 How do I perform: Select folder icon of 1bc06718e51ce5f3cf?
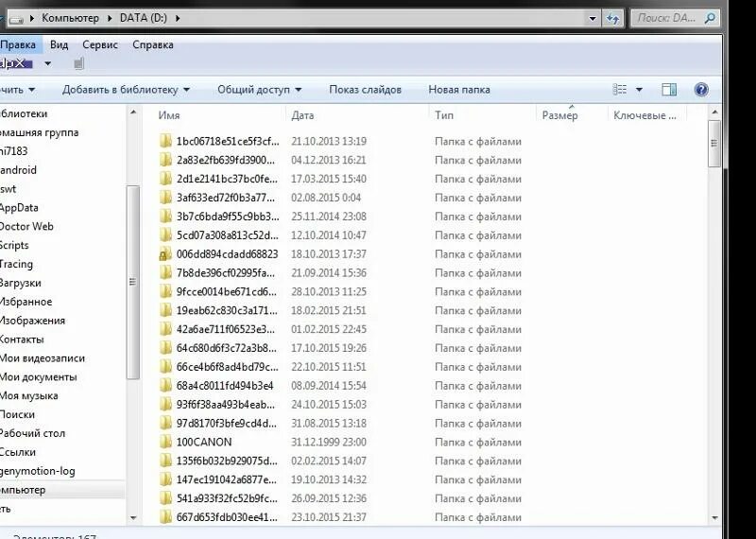[x=165, y=142]
